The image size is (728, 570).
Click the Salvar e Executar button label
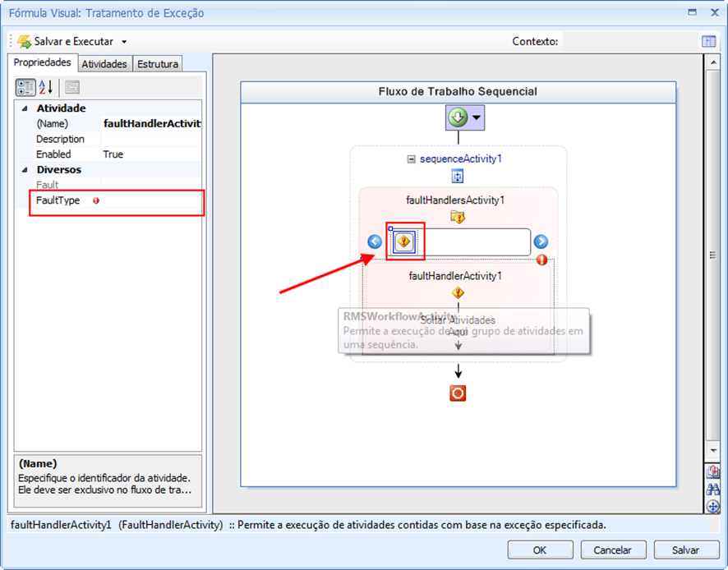tap(73, 42)
